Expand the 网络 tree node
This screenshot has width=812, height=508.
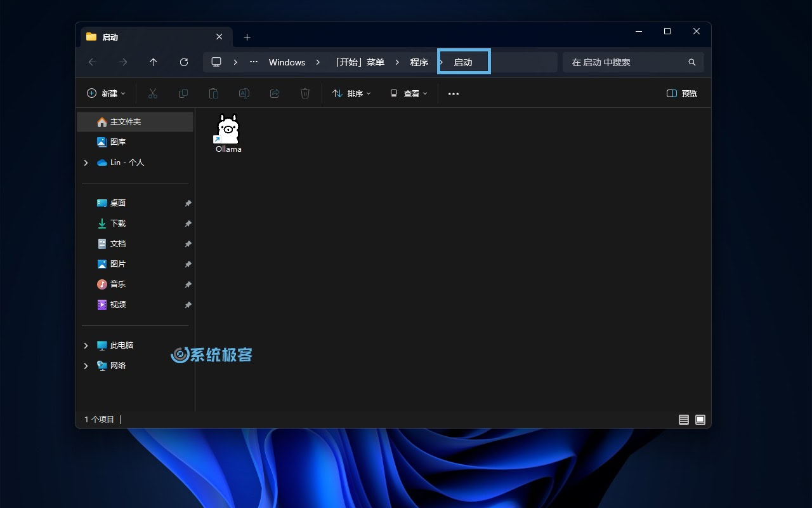[x=86, y=366]
